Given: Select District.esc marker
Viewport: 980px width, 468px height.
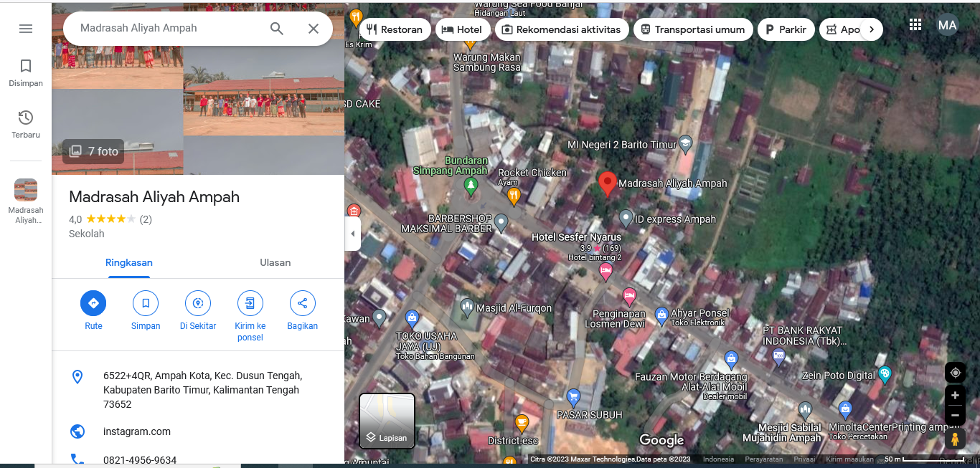Looking at the screenshot, I should 522,422.
